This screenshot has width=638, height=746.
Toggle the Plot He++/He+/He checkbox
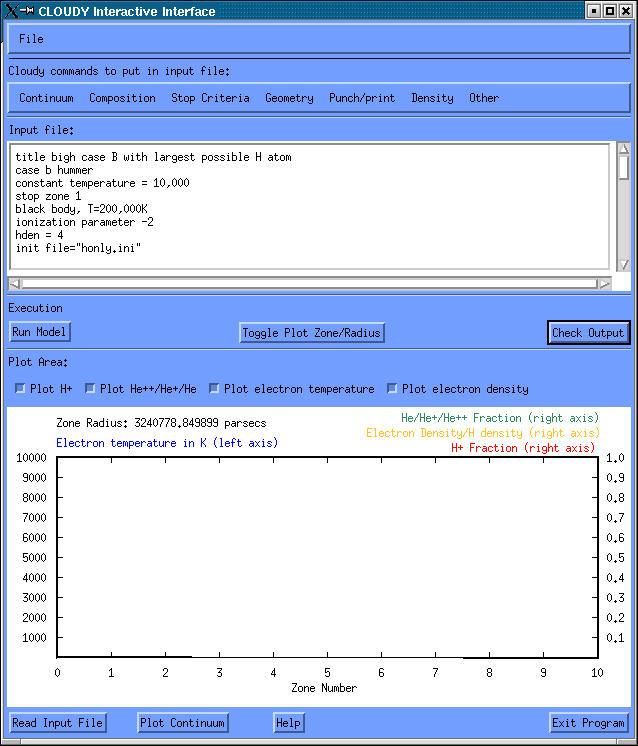[90, 389]
